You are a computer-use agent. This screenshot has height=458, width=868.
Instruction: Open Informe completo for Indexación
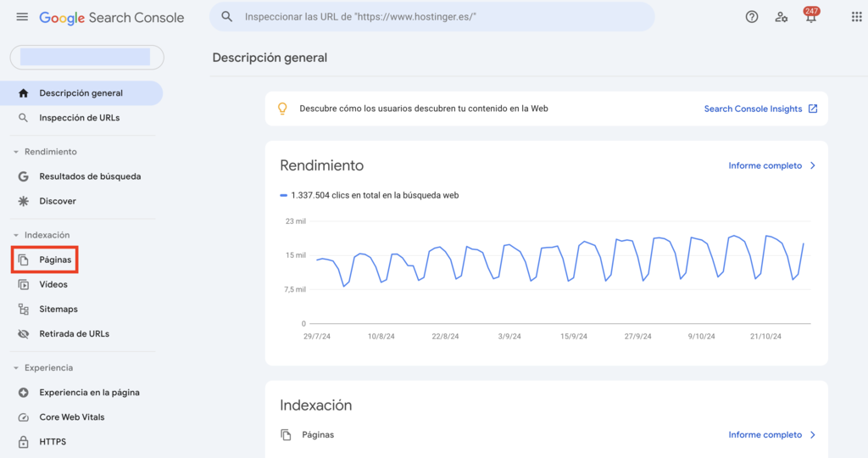coord(771,435)
